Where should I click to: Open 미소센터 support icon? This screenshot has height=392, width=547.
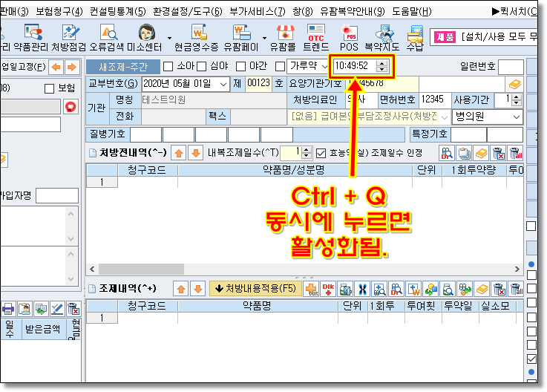[x=146, y=35]
